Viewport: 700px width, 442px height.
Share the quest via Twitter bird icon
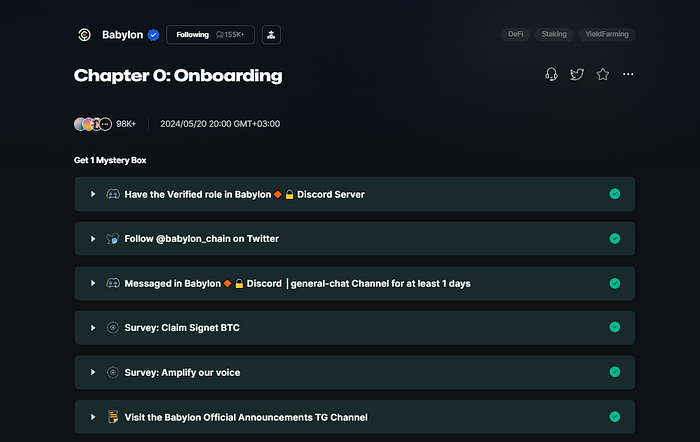(577, 74)
